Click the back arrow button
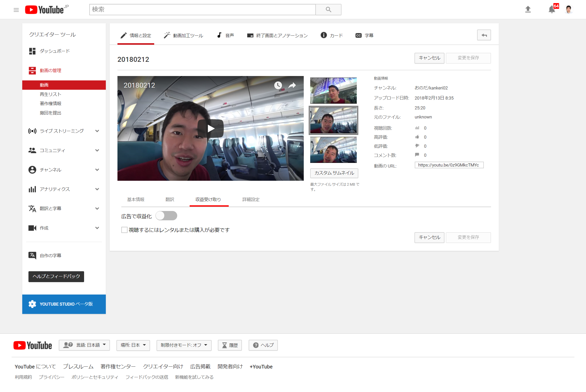 tap(484, 35)
